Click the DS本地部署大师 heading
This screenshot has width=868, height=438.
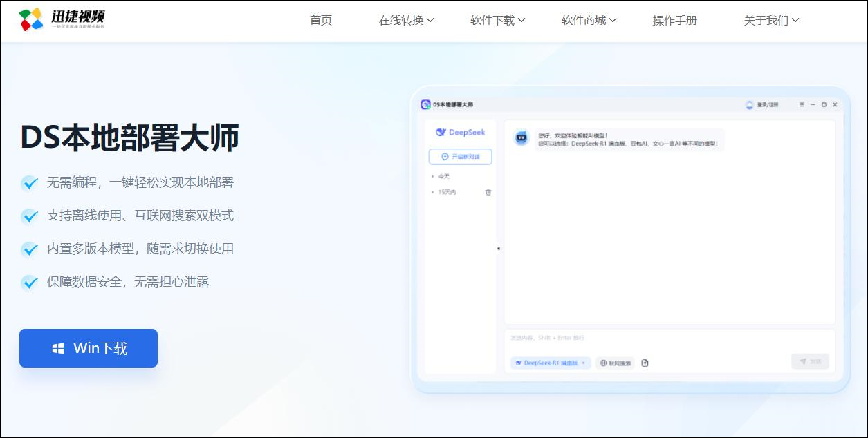pyautogui.click(x=130, y=137)
